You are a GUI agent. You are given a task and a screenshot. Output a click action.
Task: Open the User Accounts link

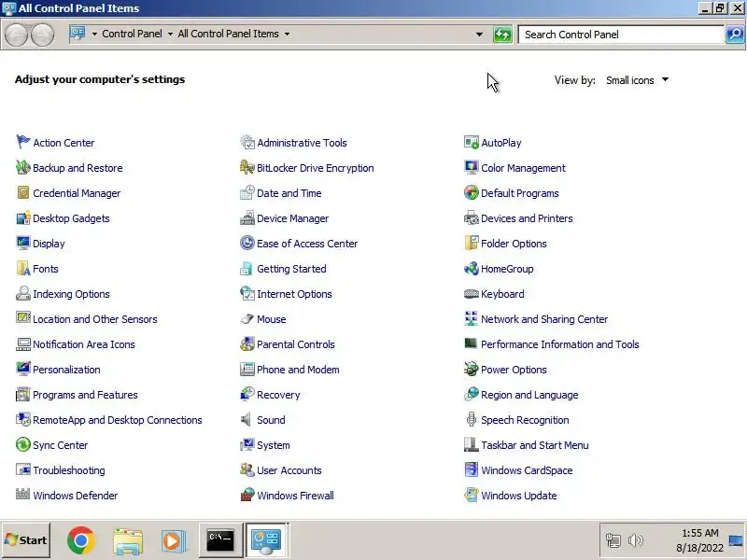click(x=289, y=470)
